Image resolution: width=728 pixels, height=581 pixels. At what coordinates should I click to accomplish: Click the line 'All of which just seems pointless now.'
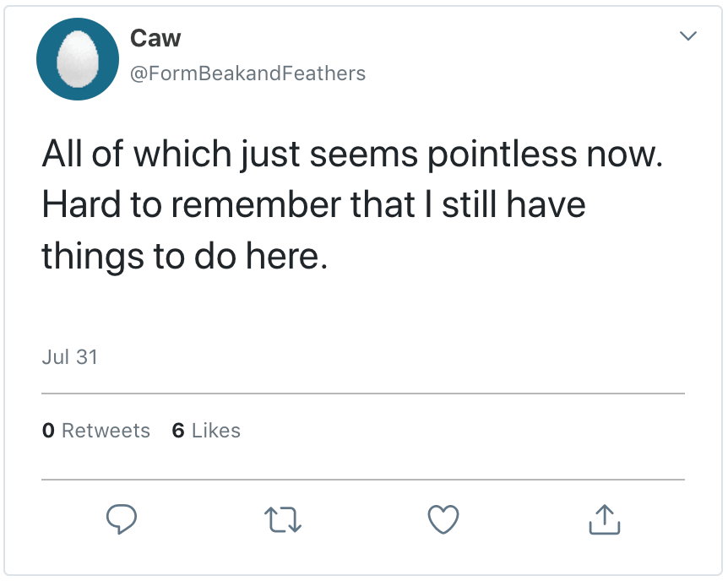[351, 155]
